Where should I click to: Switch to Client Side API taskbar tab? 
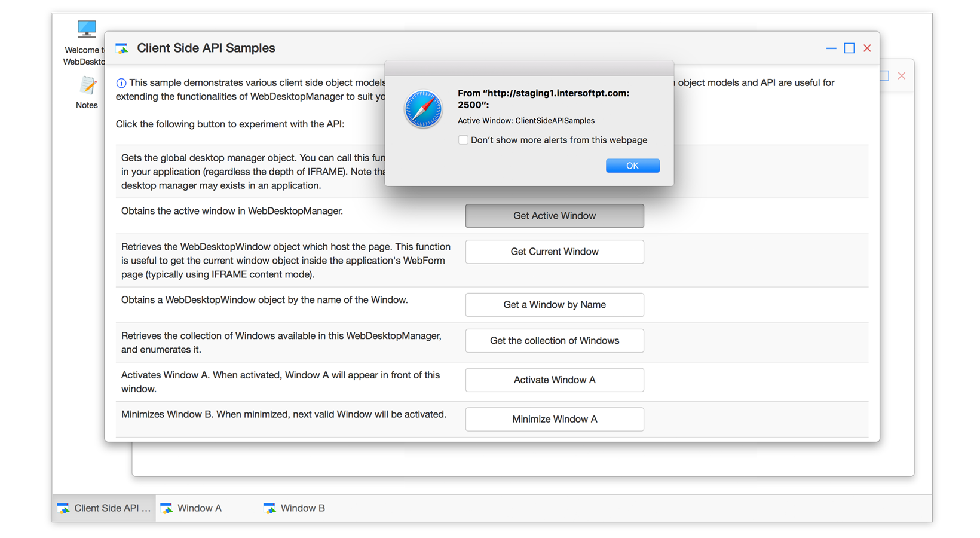coord(104,508)
